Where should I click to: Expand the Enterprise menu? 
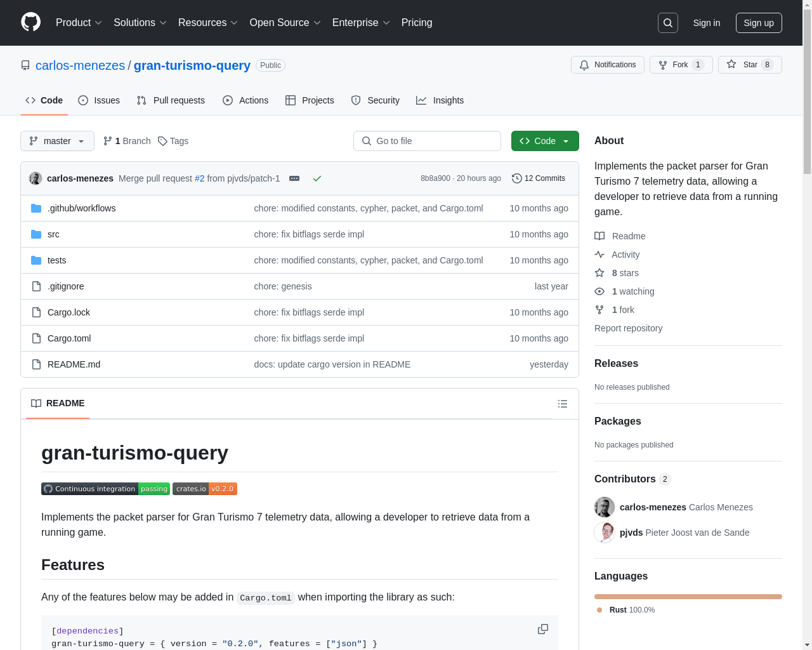click(x=361, y=23)
